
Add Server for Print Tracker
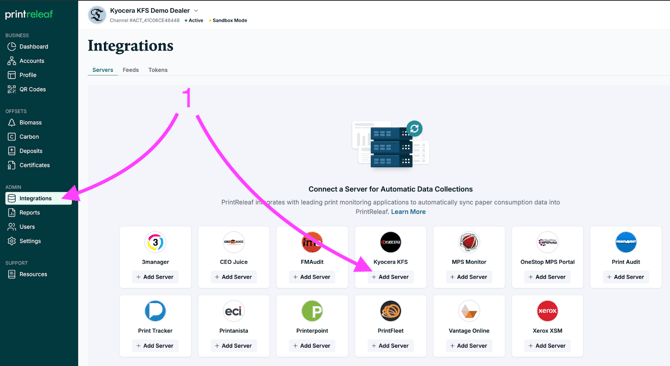[x=155, y=346]
